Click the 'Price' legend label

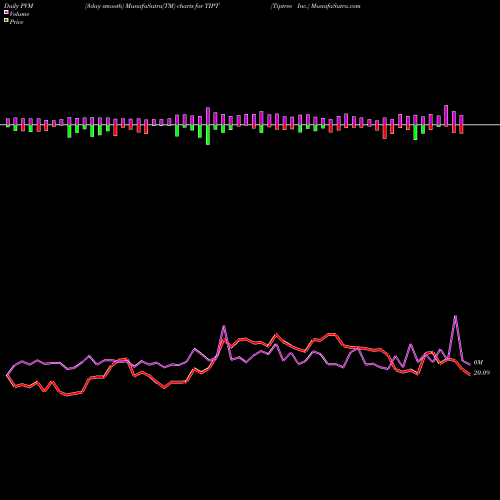coord(16,22)
